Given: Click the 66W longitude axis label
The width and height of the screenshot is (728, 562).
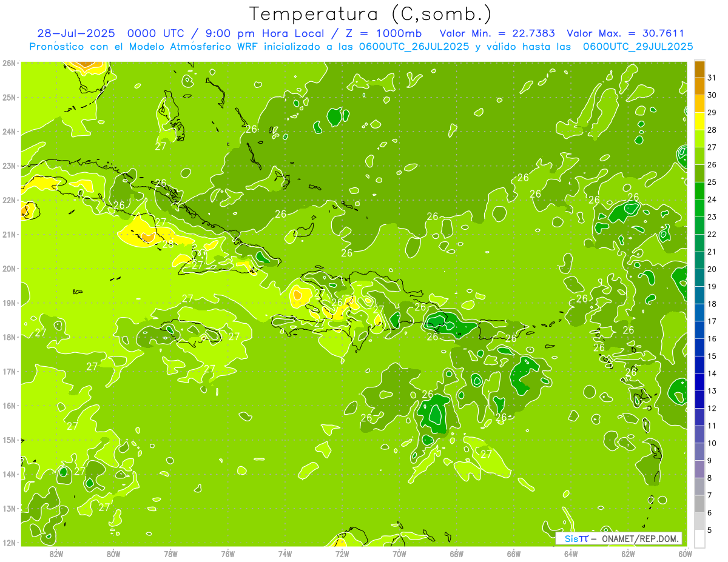Looking at the screenshot, I should pos(513,554).
